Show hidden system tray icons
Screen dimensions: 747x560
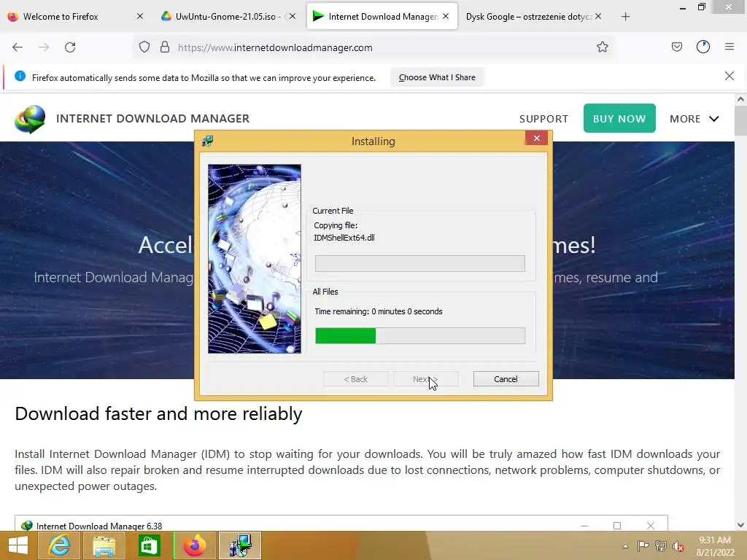tap(625, 546)
